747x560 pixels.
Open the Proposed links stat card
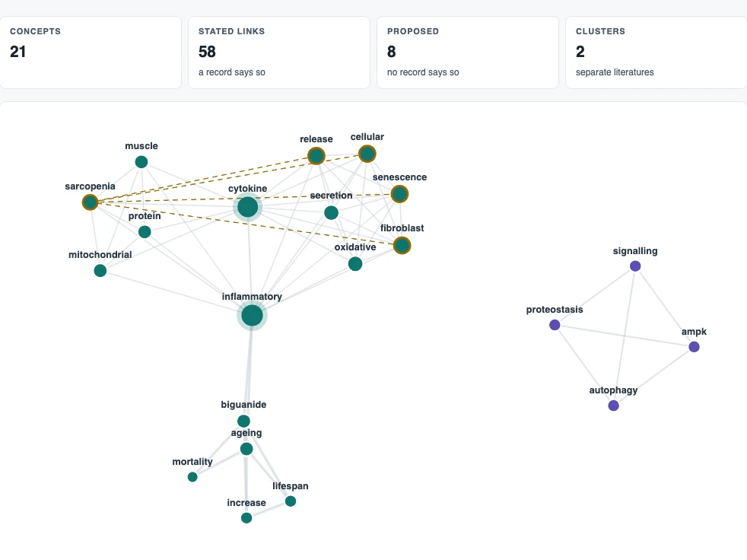pos(468,52)
